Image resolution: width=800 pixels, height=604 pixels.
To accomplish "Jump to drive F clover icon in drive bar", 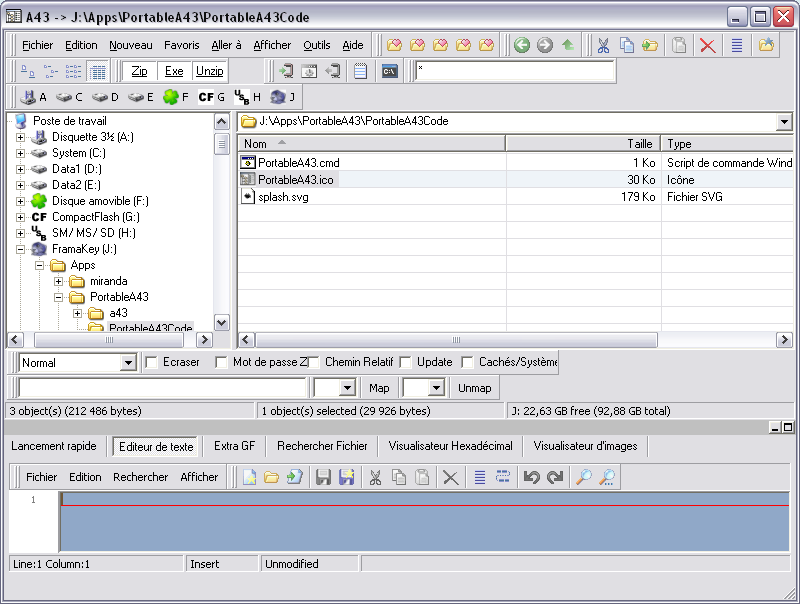I will [x=176, y=97].
